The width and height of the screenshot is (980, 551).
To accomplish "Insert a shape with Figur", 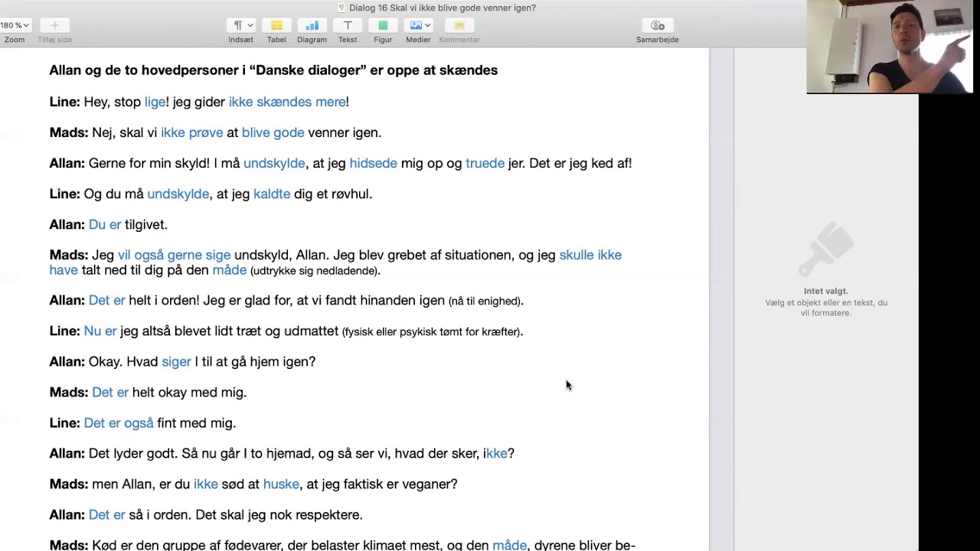I will click(x=383, y=25).
